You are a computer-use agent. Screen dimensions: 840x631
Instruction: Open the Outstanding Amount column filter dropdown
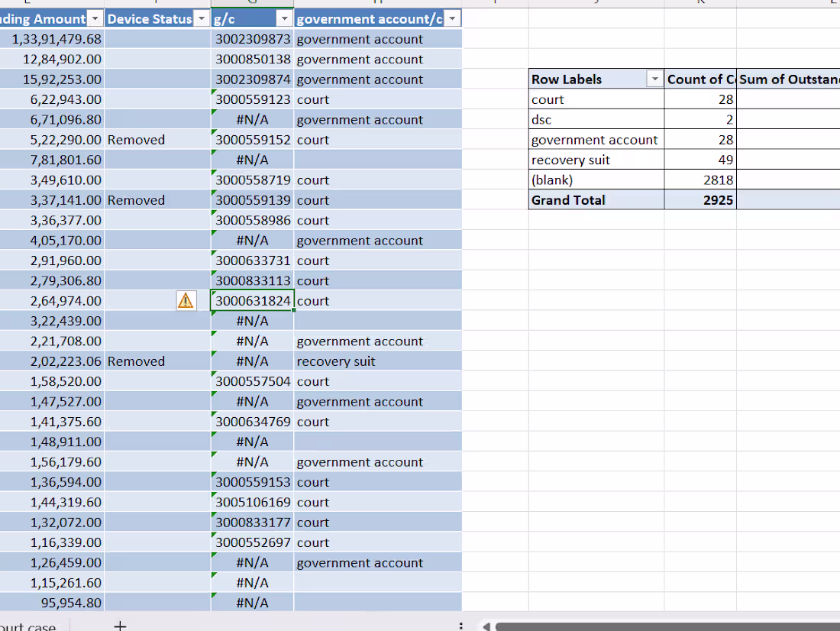pos(95,19)
